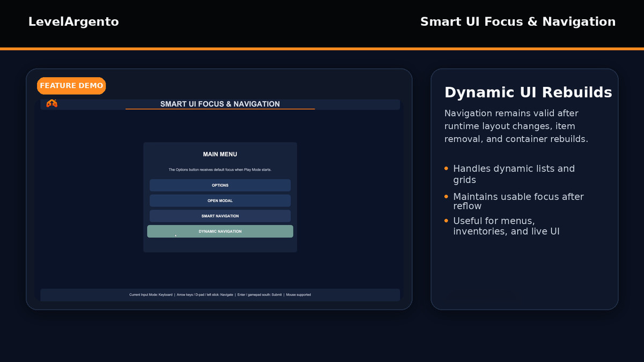Click 'Arrow keys / D-pad / left stick: Navigate' hint

pos(205,295)
